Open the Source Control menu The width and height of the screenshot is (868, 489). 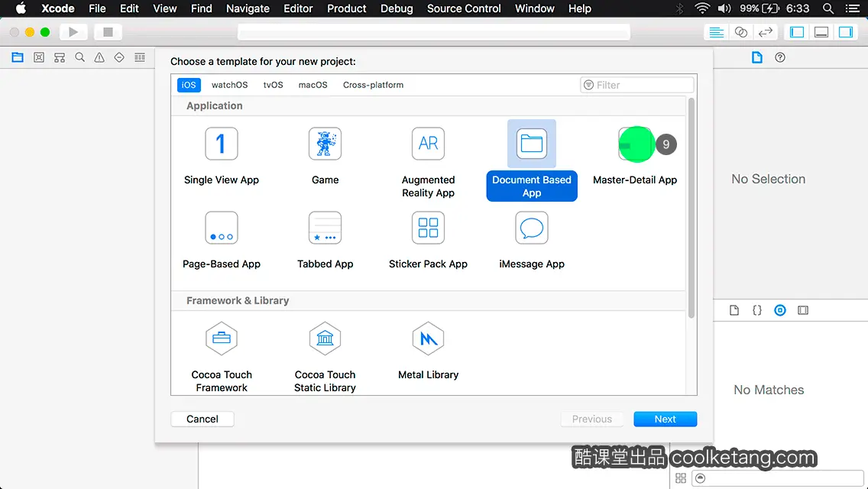[x=464, y=8]
